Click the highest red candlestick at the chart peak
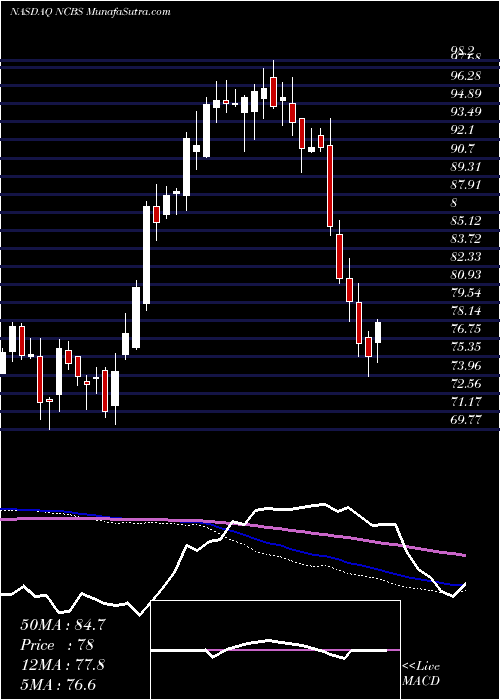Image resolution: width=500 pixels, height=700 pixels. 274,92
